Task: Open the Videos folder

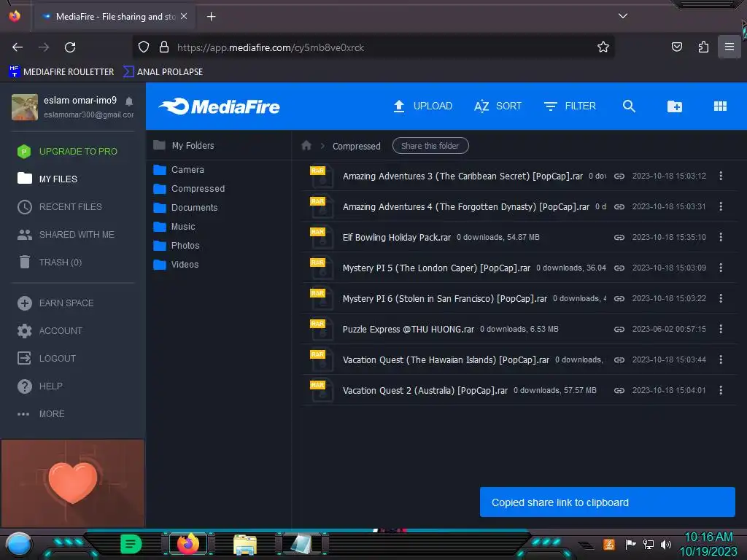Action: (x=176, y=264)
